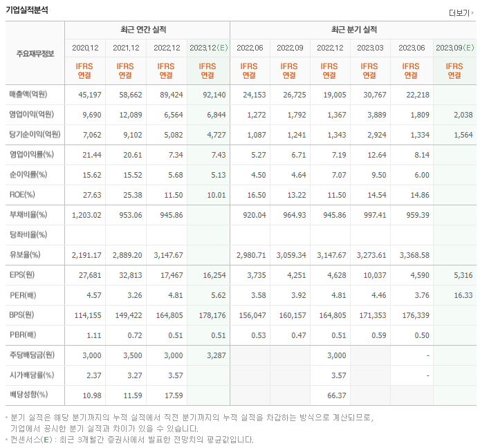Click the 2022.06 quarterly column header
The height and width of the screenshot is (448, 480).
point(250,48)
